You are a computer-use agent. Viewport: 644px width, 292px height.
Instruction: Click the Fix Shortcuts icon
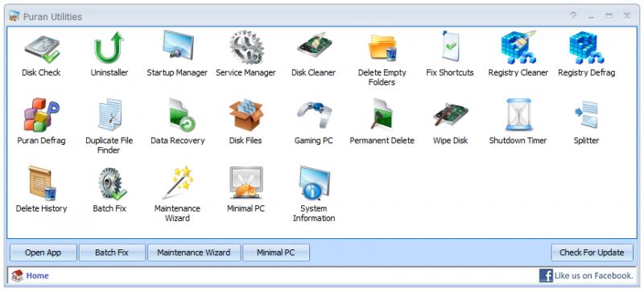pos(450,47)
